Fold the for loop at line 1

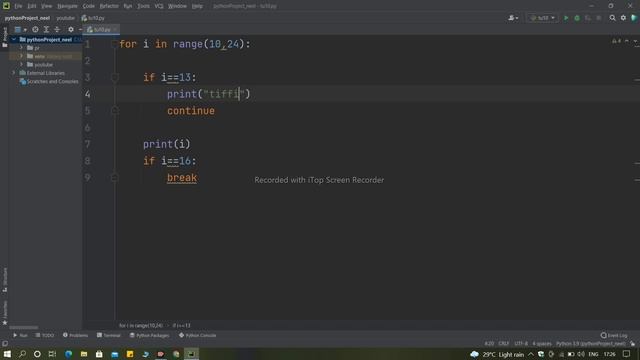pyautogui.click(x=115, y=44)
